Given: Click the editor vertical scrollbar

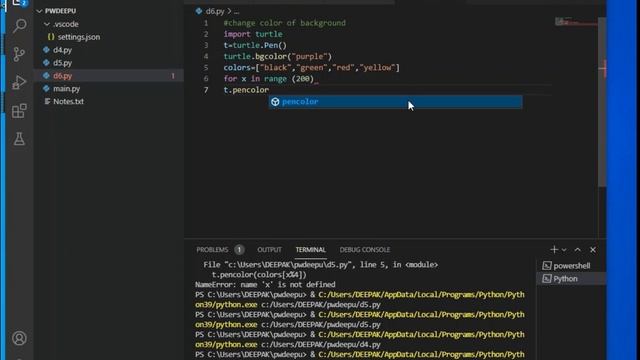Looking at the screenshot, I should [602, 102].
